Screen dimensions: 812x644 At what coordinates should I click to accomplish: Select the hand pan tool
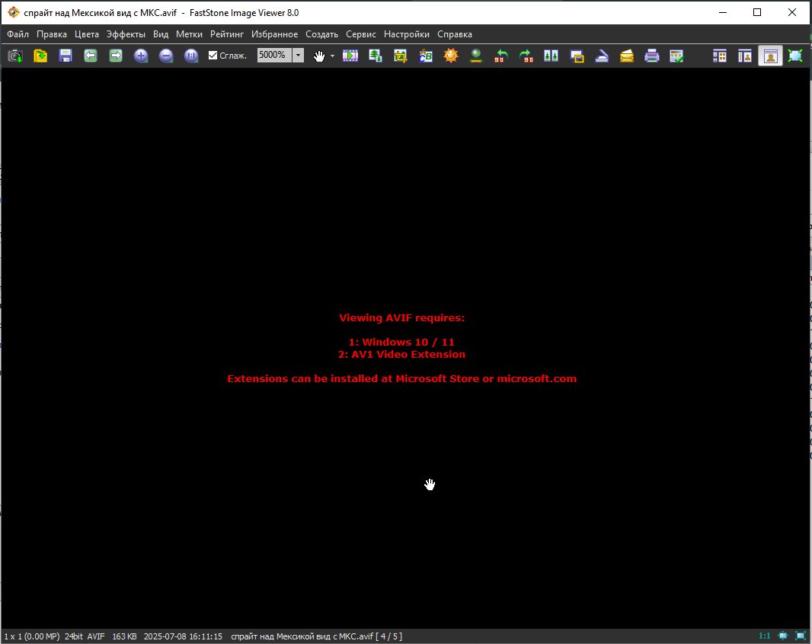(319, 56)
